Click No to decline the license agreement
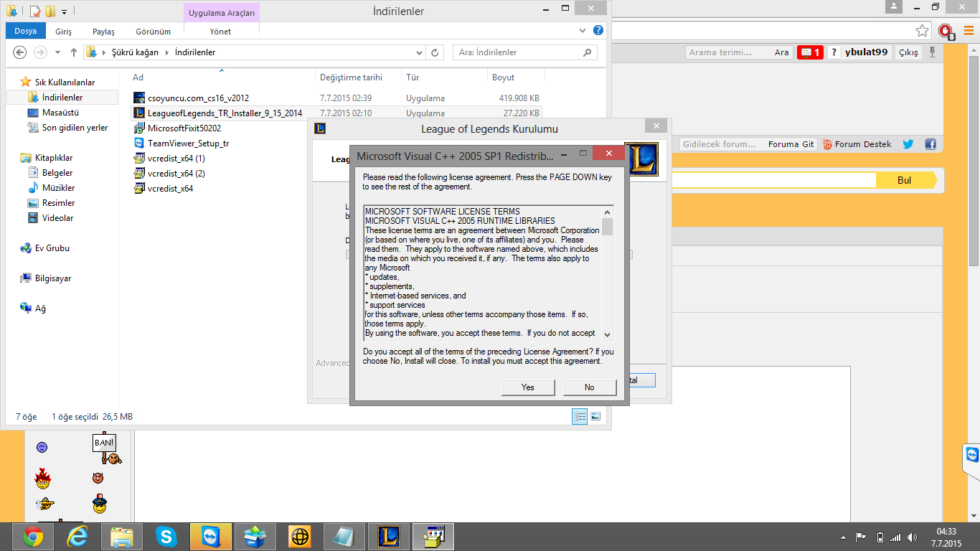The width and height of the screenshot is (980, 551). [590, 387]
